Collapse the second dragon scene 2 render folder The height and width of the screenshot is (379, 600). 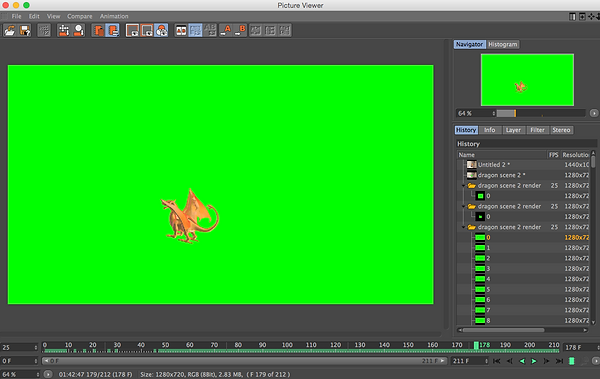pos(463,206)
